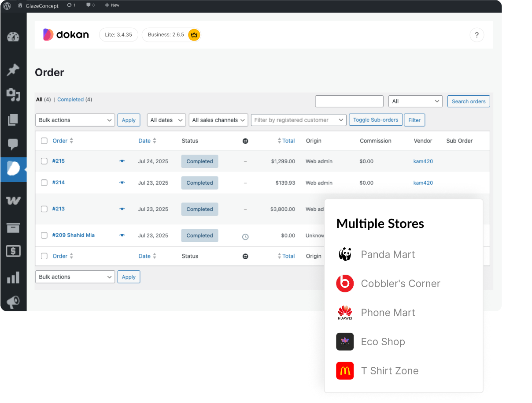532x403 pixels.
Task: Click the help question mark icon
Action: [x=477, y=35]
